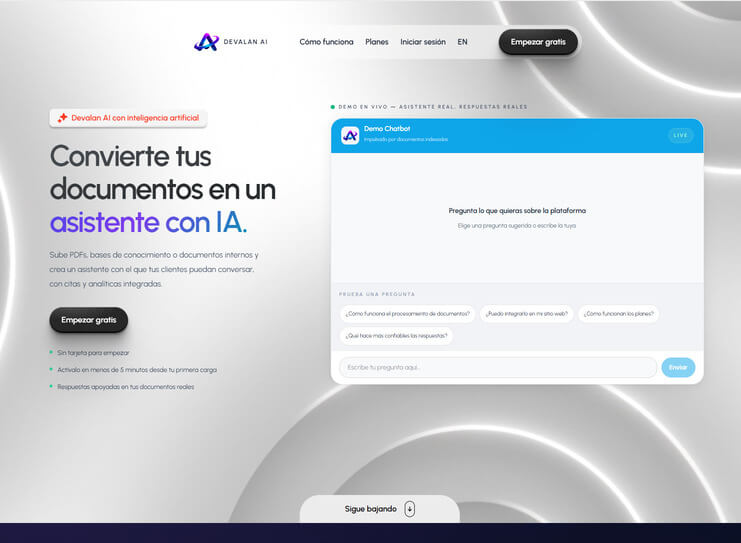Click the gradient heading asistente con IA.
Screen dimensions: 741x543
pyautogui.click(x=148, y=222)
